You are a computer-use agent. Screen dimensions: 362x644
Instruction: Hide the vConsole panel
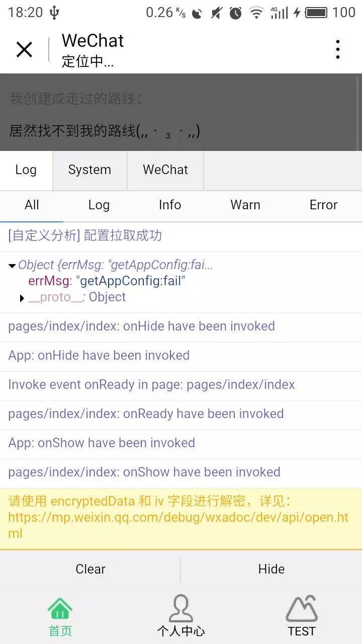(271, 569)
